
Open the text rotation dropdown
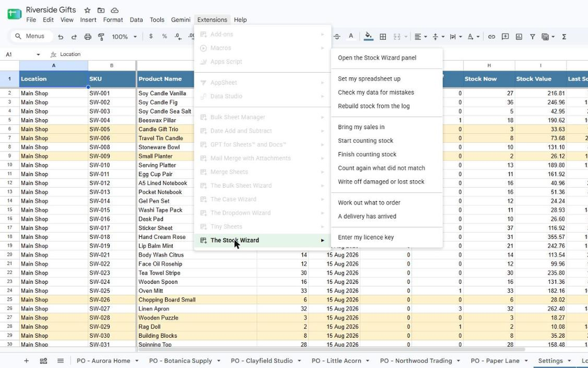(473, 37)
